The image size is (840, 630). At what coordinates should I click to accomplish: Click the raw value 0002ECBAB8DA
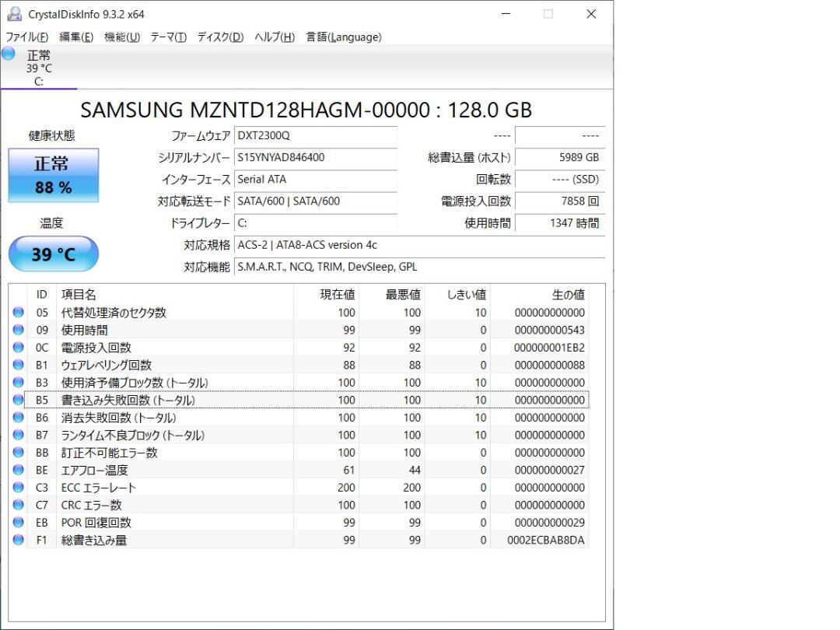546,540
